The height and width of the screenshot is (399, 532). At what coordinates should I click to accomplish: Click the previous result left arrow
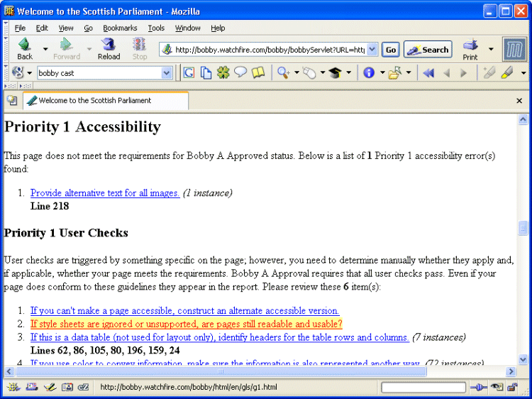[447, 73]
